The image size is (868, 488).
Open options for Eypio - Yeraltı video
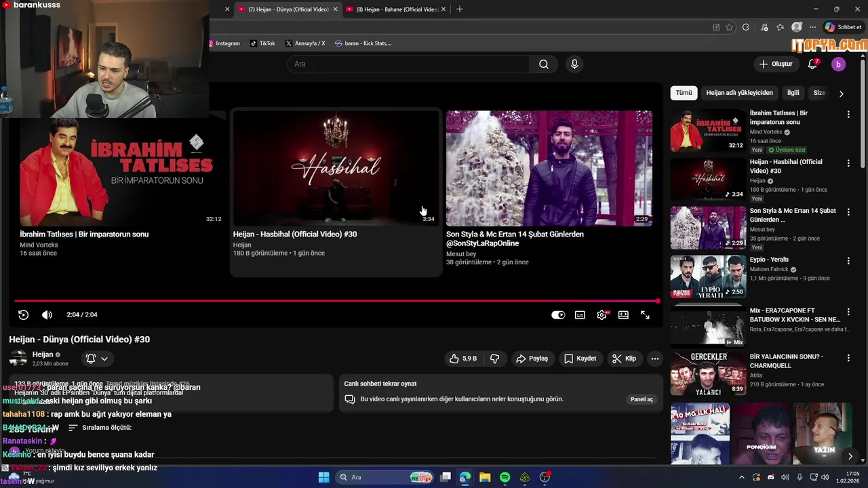click(x=848, y=261)
